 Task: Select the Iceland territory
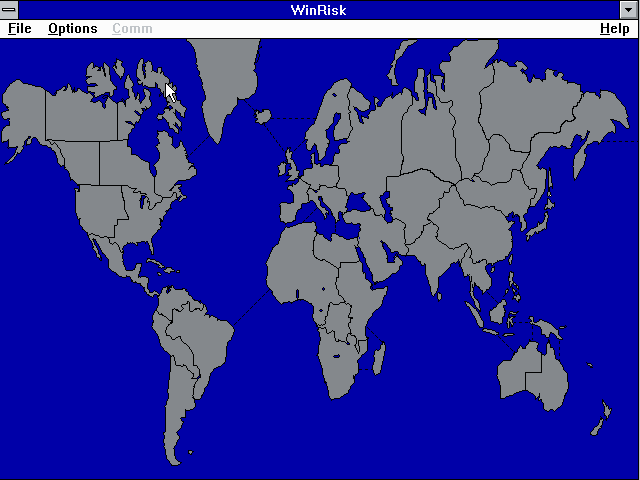click(264, 116)
